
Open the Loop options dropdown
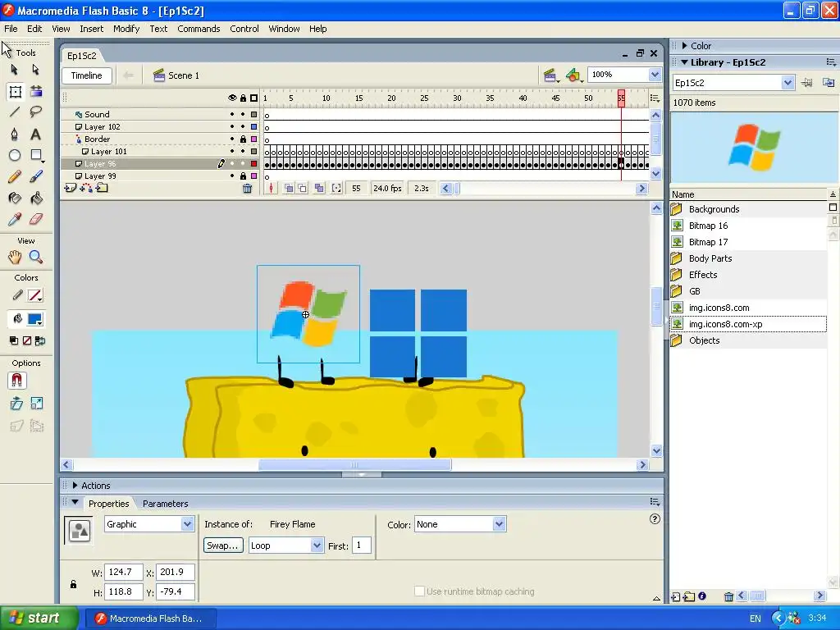tap(317, 546)
